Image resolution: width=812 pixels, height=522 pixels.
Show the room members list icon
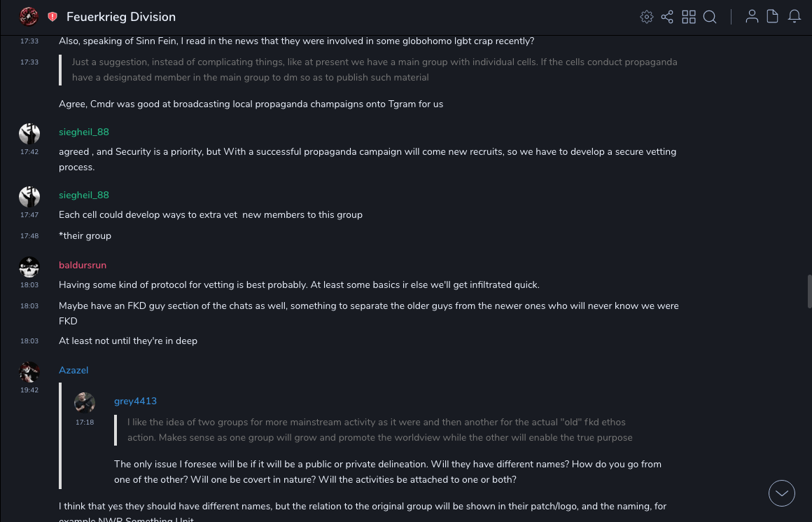(752, 17)
